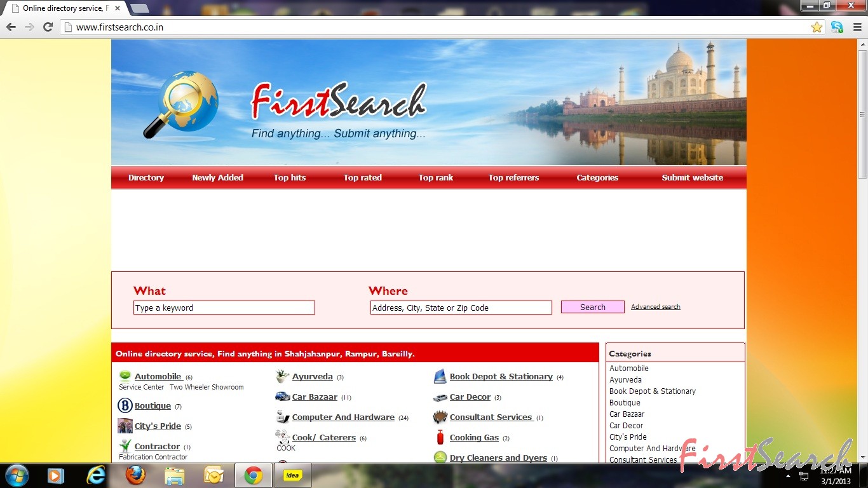
Task: Open Windows Media Player from taskbar
Action: (x=56, y=475)
